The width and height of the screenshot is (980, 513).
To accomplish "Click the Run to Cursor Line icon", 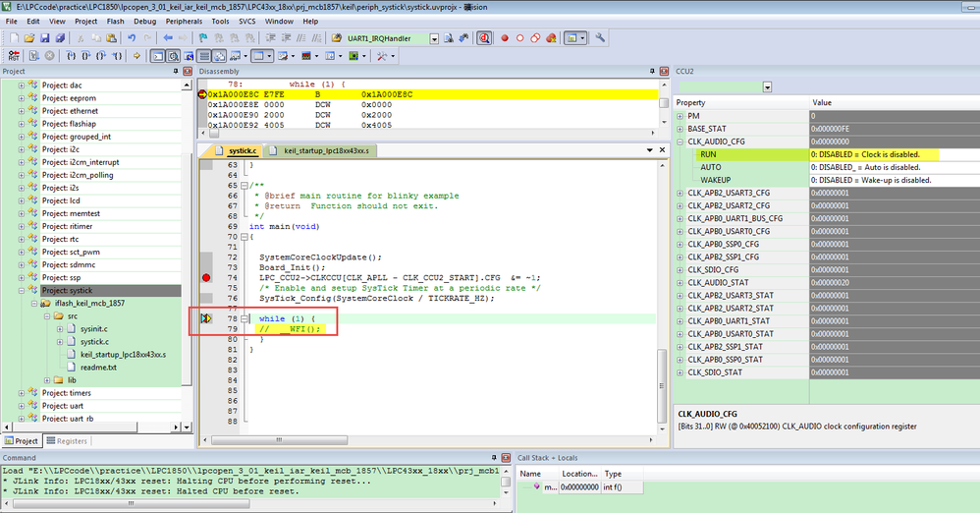I will coord(117,56).
